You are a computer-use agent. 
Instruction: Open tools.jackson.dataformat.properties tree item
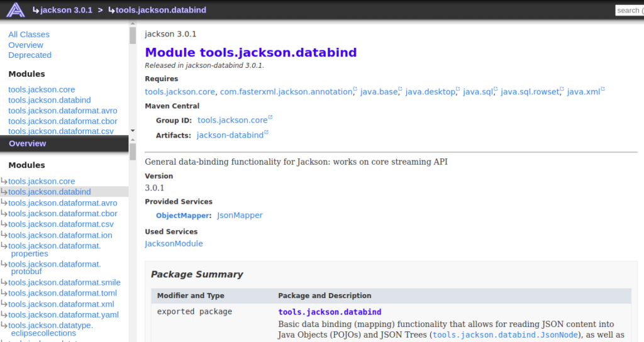[54, 250]
